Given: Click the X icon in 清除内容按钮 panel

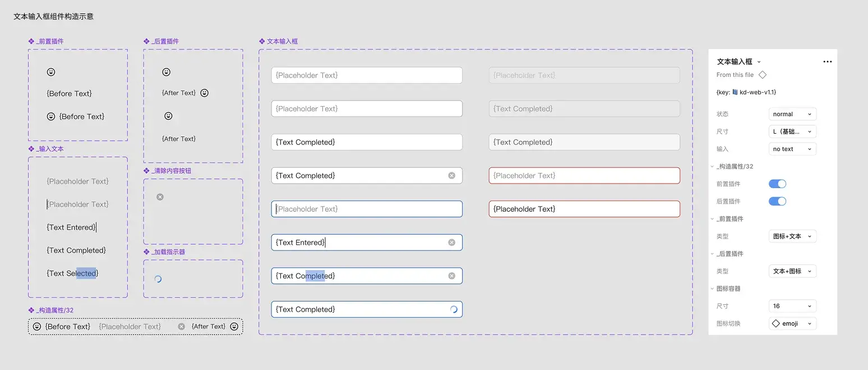Looking at the screenshot, I should (x=160, y=197).
